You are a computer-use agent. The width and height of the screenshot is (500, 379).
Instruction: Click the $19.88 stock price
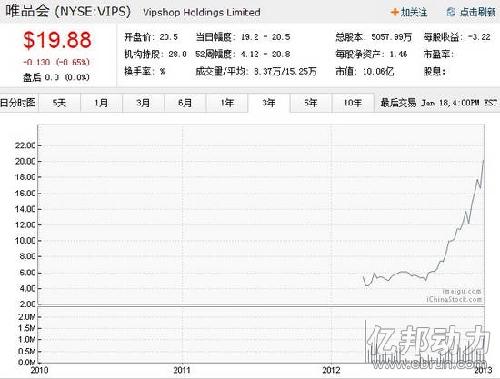click(57, 40)
